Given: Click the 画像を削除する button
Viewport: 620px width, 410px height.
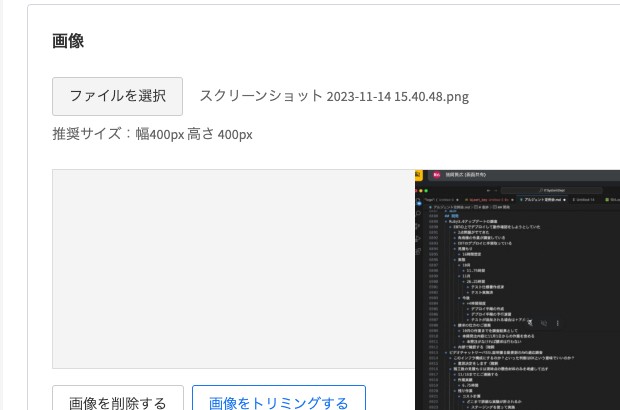Looking at the screenshot, I should tap(118, 398).
